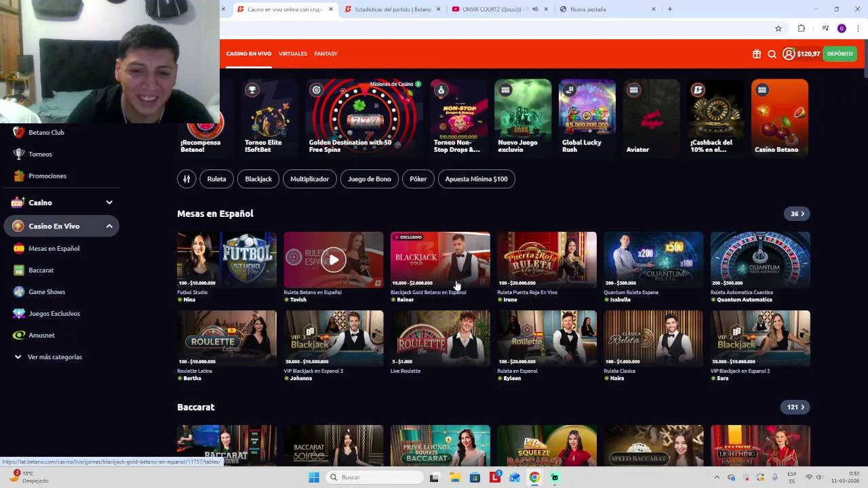This screenshot has height=488, width=868.
Task: Open Torneos trophy sidebar item
Action: pos(40,154)
